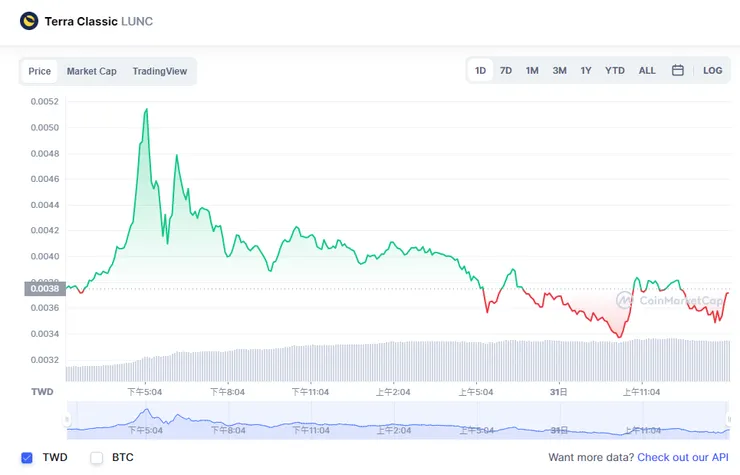This screenshot has height=475, width=740.
Task: Select the 3M time range
Action: 559,71
